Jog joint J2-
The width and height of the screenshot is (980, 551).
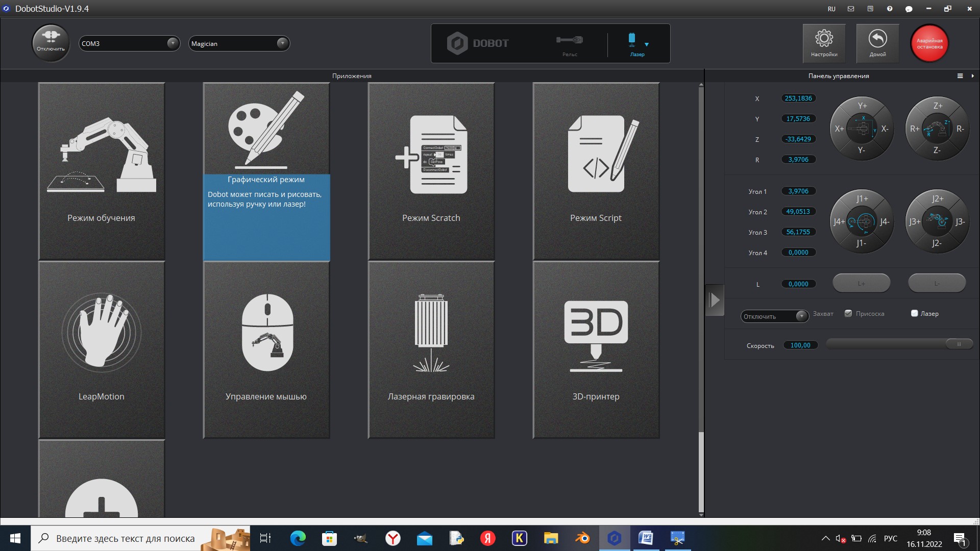pos(937,243)
